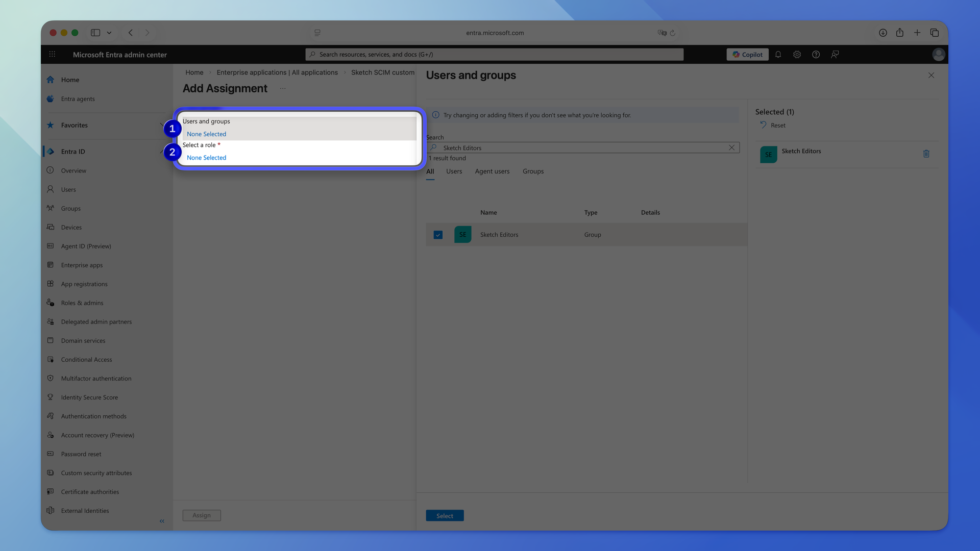Image resolution: width=980 pixels, height=551 pixels.
Task: Open Entra agents in sidebar
Action: [x=78, y=98]
